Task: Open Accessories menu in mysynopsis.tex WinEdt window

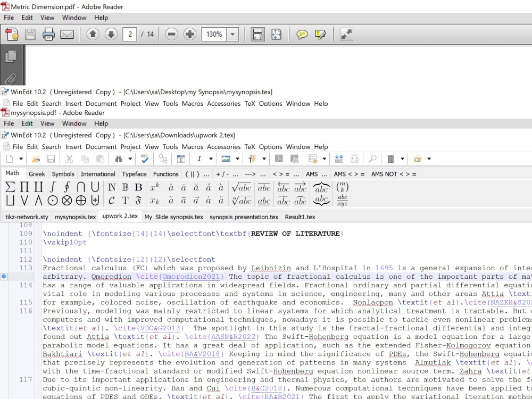Action: (223, 104)
